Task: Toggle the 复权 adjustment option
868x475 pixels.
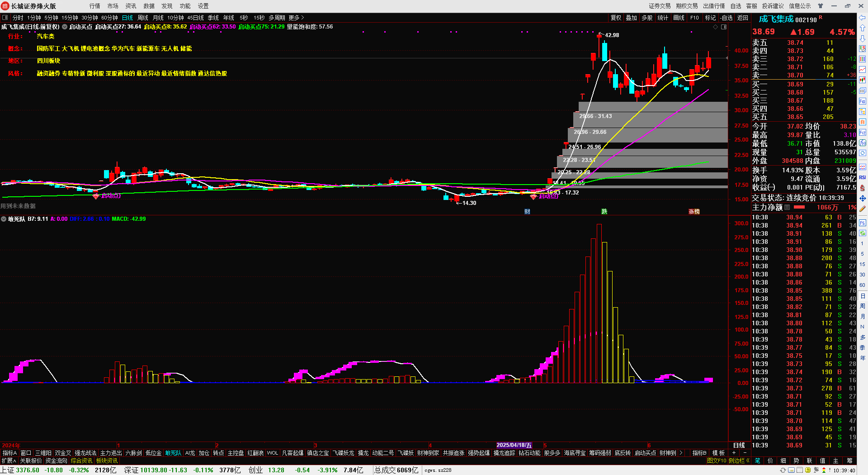Action: 616,18
